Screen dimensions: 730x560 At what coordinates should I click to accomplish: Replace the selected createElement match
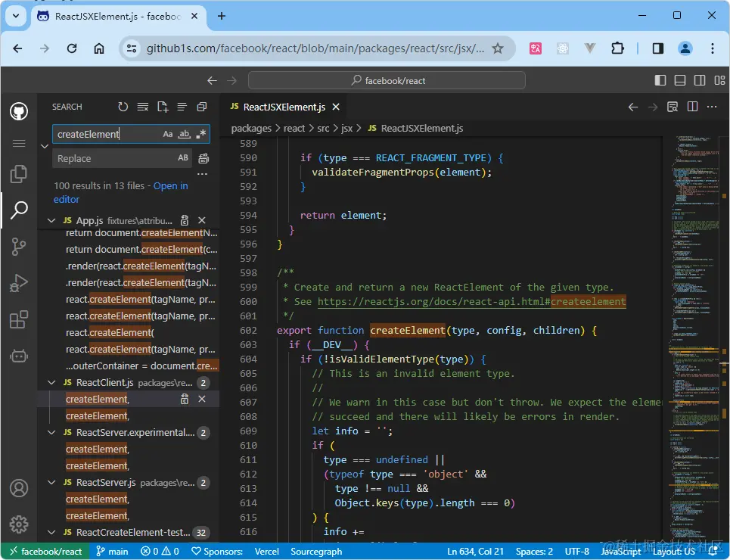[185, 399]
